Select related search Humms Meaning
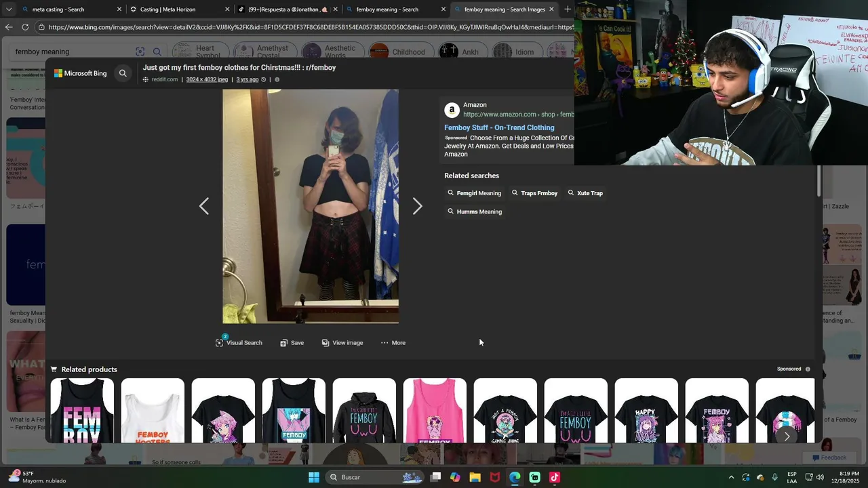Screen dimensions: 868x488 (x=475, y=211)
